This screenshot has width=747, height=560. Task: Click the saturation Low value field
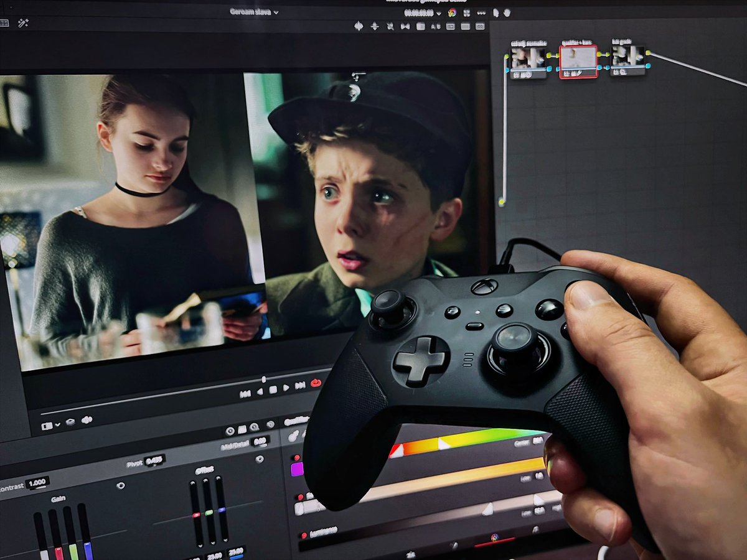pos(538,477)
